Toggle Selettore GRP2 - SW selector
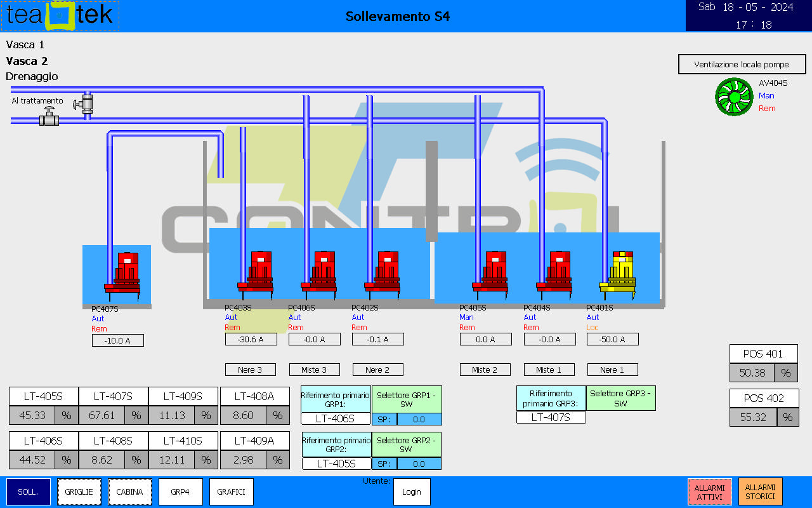This screenshot has width=812, height=508. click(x=406, y=444)
